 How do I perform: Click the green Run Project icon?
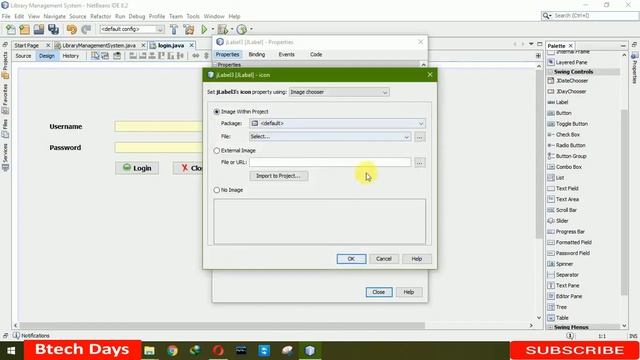(204, 29)
